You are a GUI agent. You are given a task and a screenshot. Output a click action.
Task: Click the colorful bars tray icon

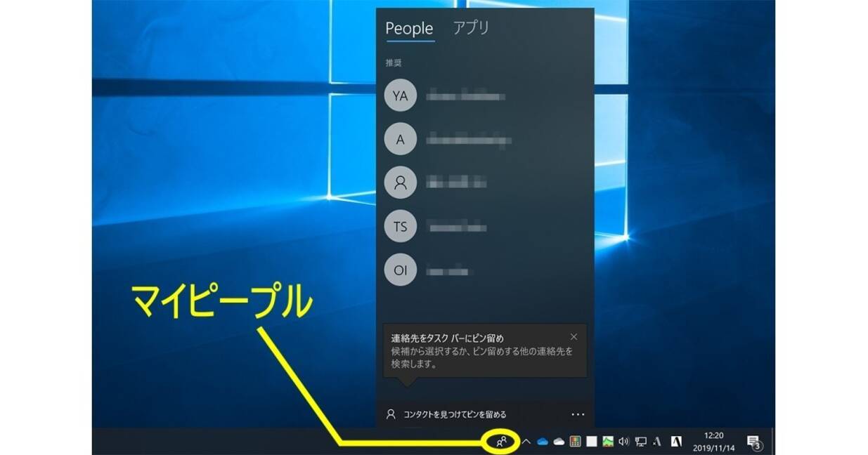(x=575, y=442)
